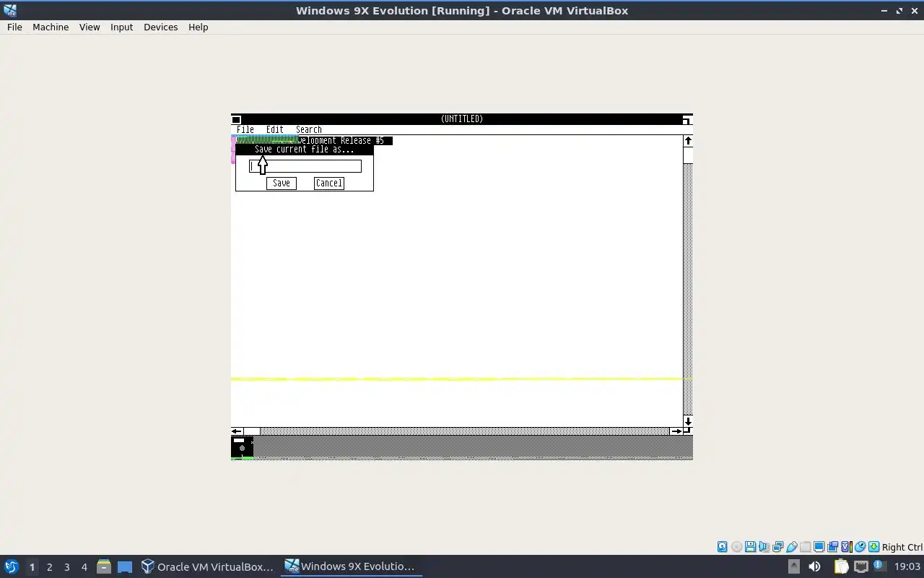This screenshot has width=924, height=578.
Task: Switch to workspace 4
Action: (84, 567)
